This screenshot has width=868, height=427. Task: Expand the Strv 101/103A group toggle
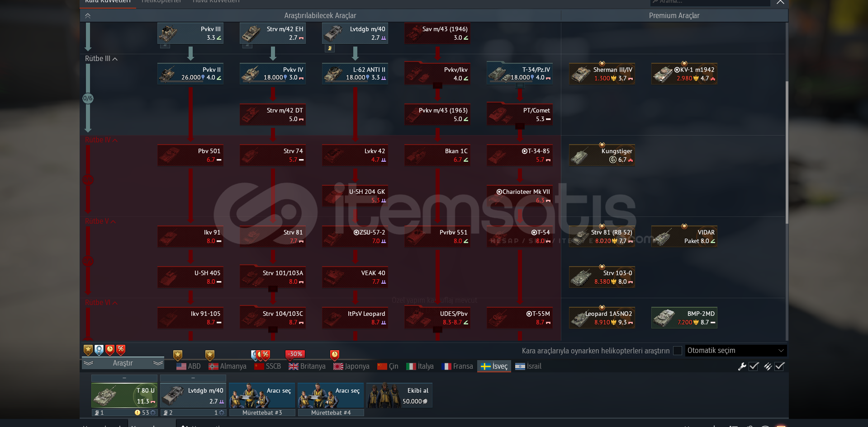click(273, 289)
